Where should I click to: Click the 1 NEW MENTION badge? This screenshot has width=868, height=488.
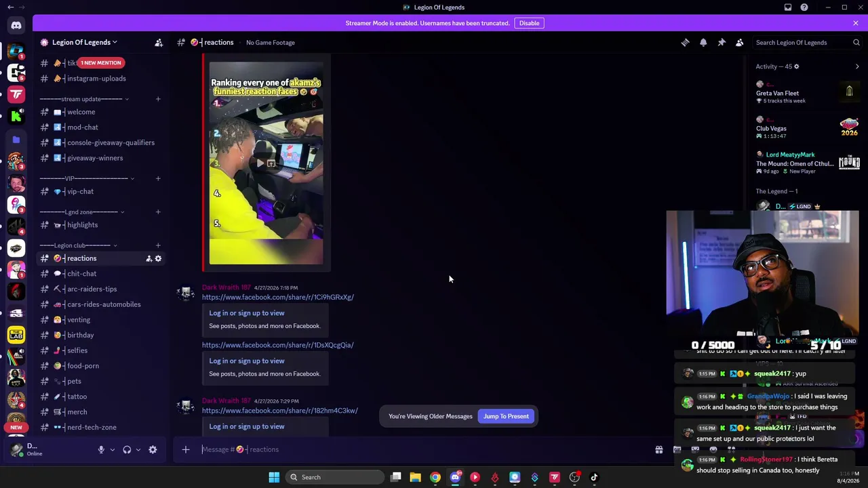(x=101, y=63)
